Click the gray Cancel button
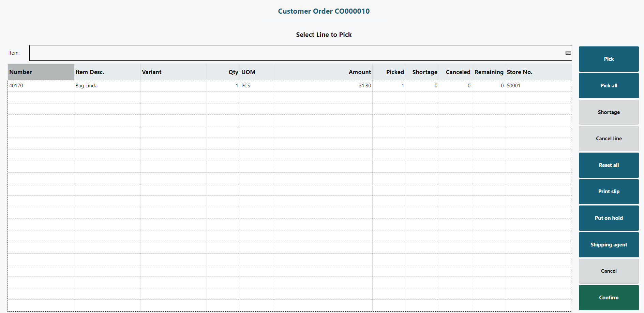Screen dimensions: 644x313 point(609,271)
